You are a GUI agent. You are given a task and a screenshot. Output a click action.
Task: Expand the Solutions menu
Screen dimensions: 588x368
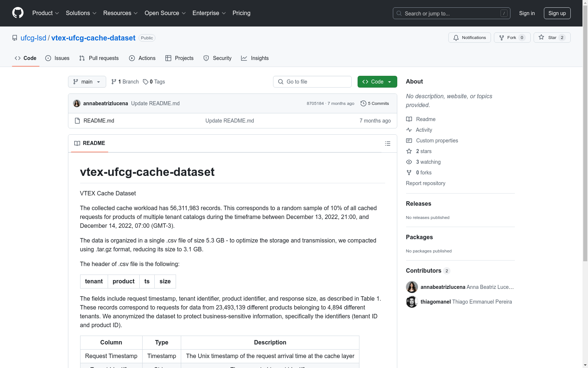click(x=81, y=13)
